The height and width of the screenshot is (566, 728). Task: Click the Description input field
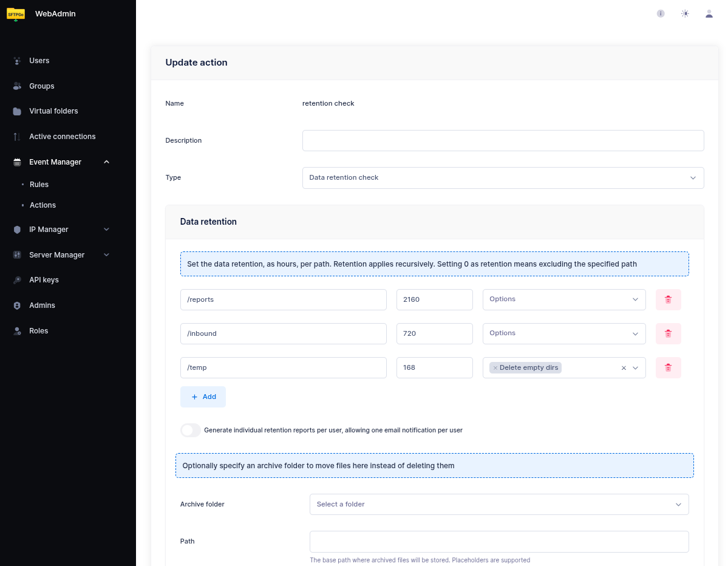click(503, 140)
